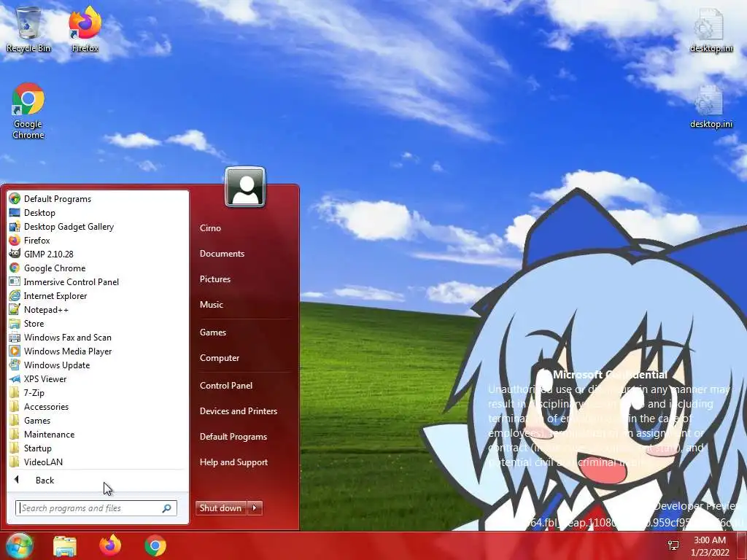
Task: Open Documents from the Start menu
Action: point(222,253)
